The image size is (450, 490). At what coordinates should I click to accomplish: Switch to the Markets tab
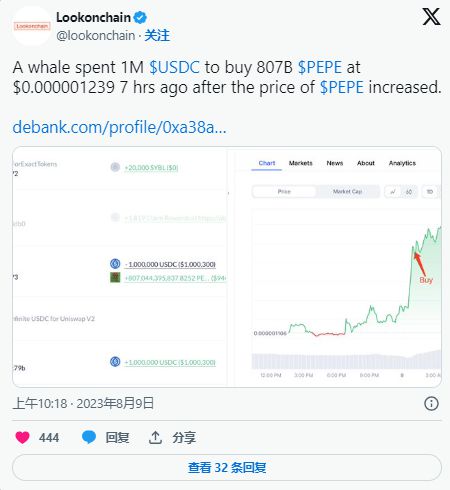(301, 163)
